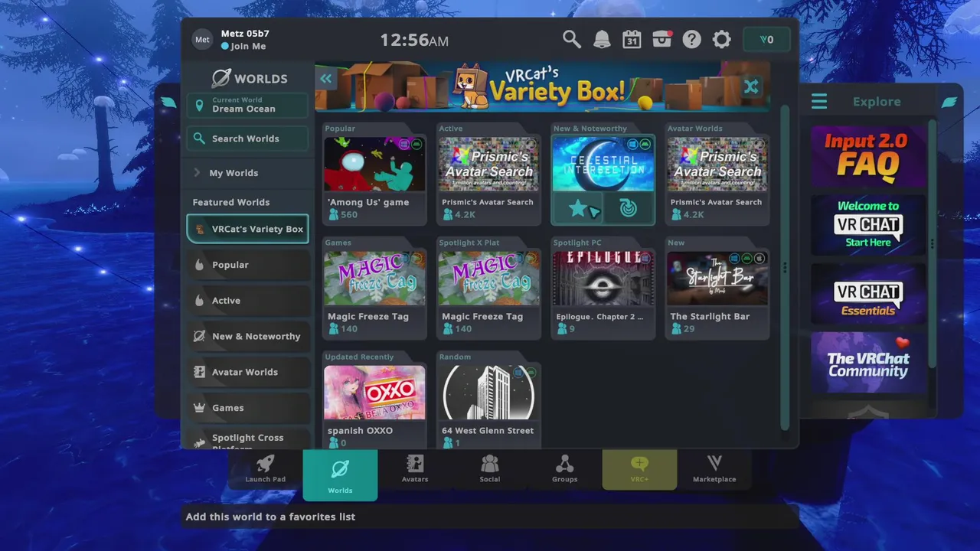Click the Popular row header label
This screenshot has height=551, width=980.
[x=340, y=129]
